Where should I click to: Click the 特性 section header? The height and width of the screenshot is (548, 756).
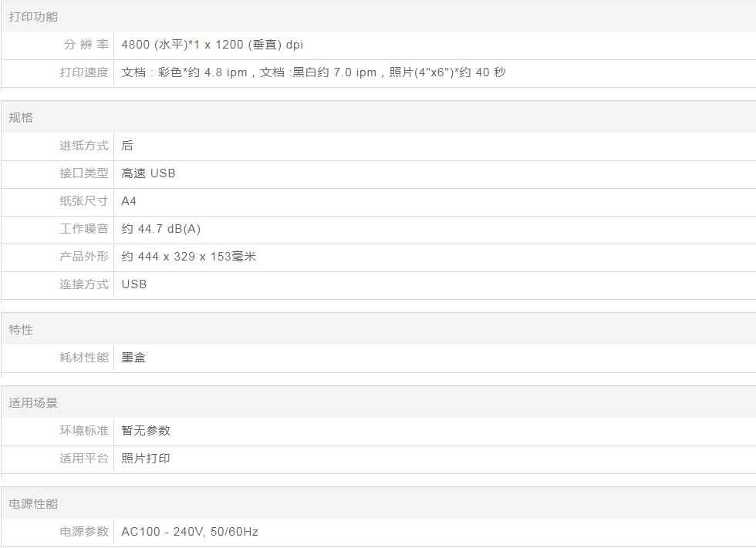[x=21, y=330]
